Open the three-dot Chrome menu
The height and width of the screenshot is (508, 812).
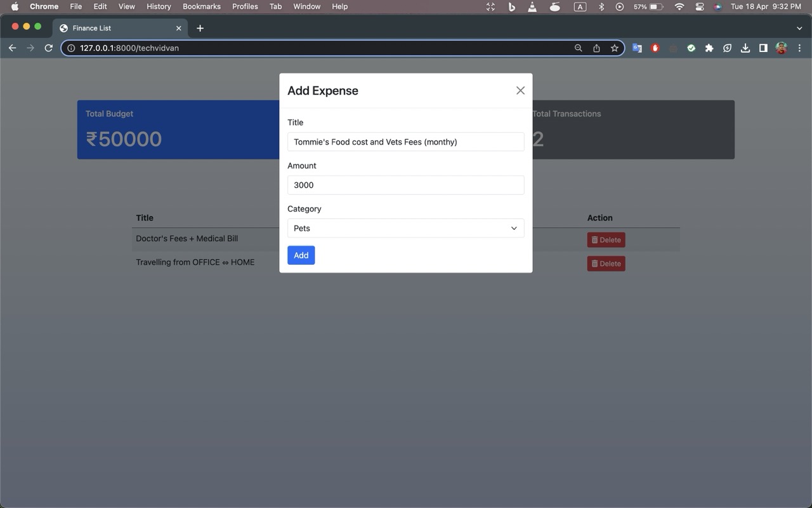pyautogui.click(x=799, y=48)
